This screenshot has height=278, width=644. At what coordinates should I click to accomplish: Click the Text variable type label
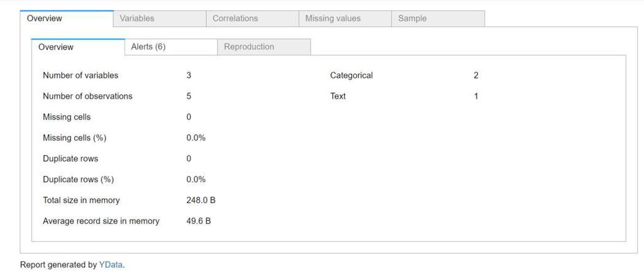point(338,96)
